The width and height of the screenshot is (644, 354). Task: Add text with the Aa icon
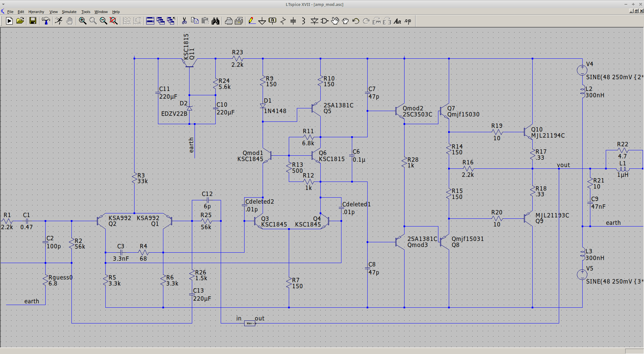coord(397,21)
